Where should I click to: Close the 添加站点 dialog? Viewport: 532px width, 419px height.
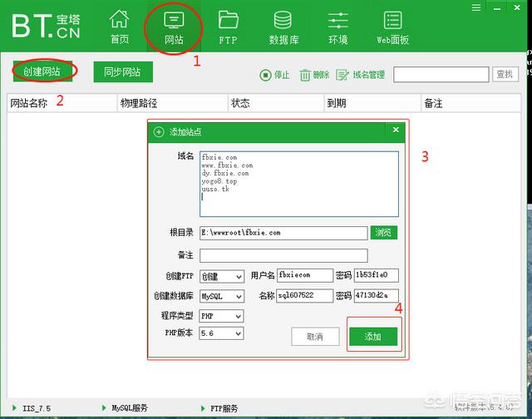(396, 130)
